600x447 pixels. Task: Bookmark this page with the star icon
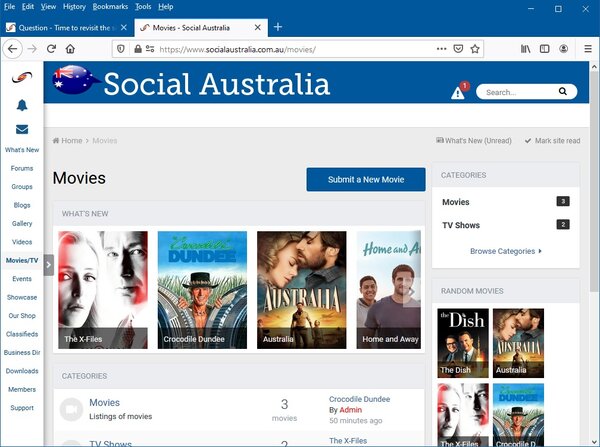[476, 48]
